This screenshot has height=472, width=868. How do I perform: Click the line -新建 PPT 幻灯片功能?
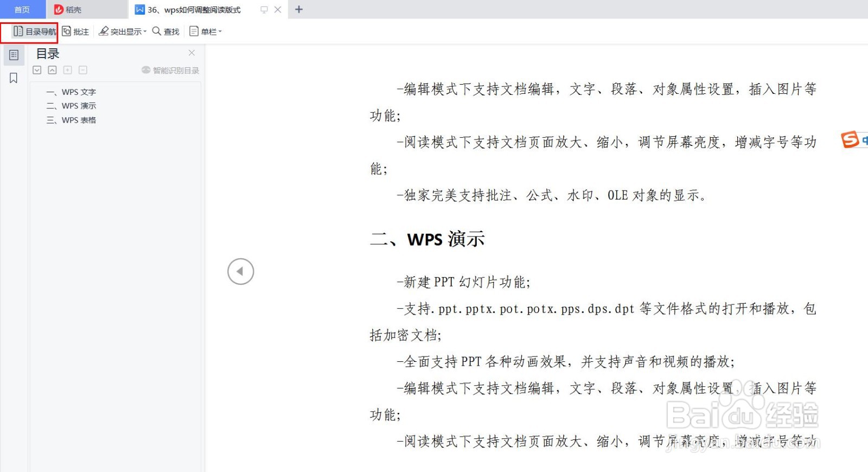coord(464,282)
